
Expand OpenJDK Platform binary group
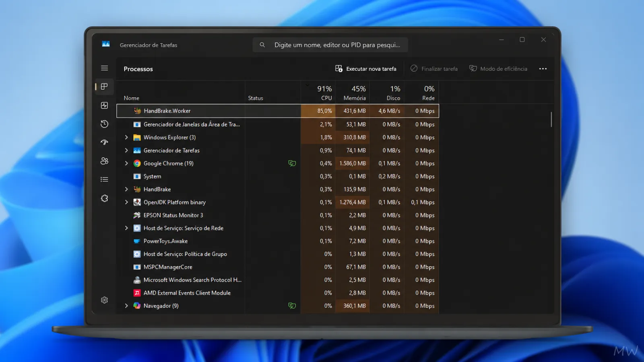(x=126, y=202)
